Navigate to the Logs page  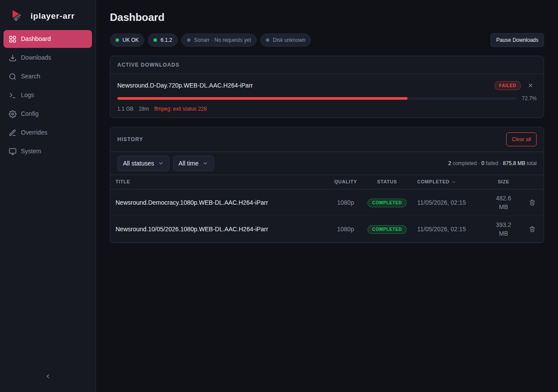48,95
